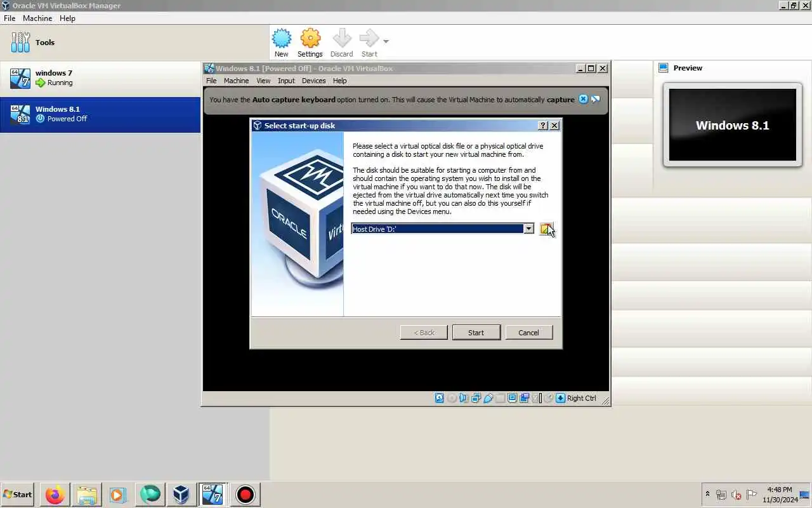Click Cancel in the start-up disk dialog

tap(528, 333)
